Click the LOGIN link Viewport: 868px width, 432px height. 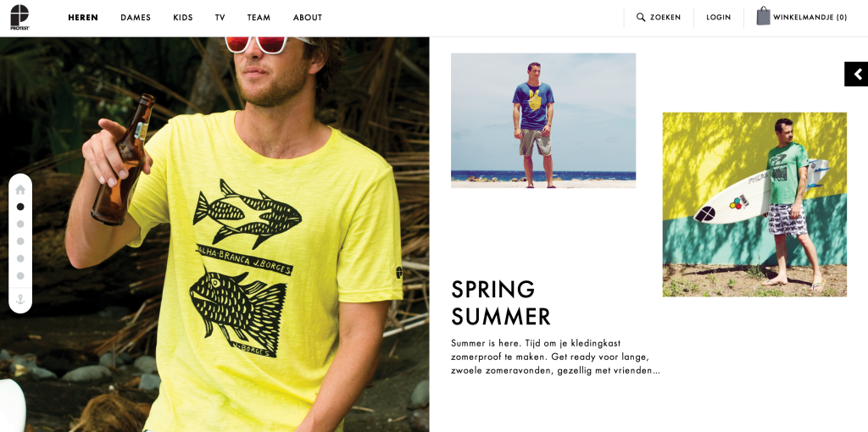(719, 18)
